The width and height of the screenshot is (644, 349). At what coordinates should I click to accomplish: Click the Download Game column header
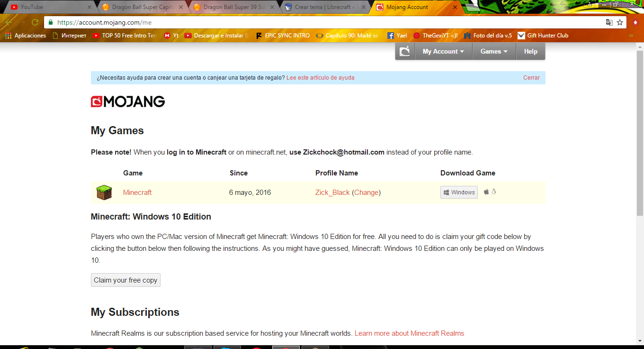click(x=468, y=173)
